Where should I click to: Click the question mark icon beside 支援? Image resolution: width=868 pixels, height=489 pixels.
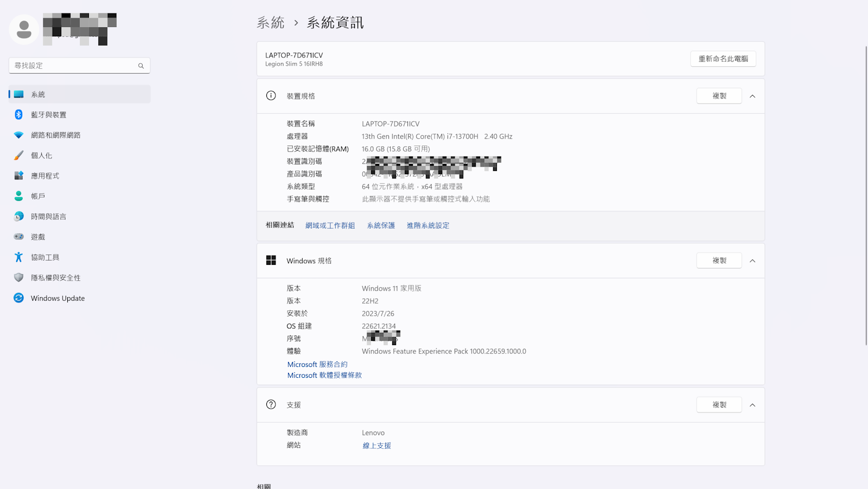pyautogui.click(x=271, y=404)
